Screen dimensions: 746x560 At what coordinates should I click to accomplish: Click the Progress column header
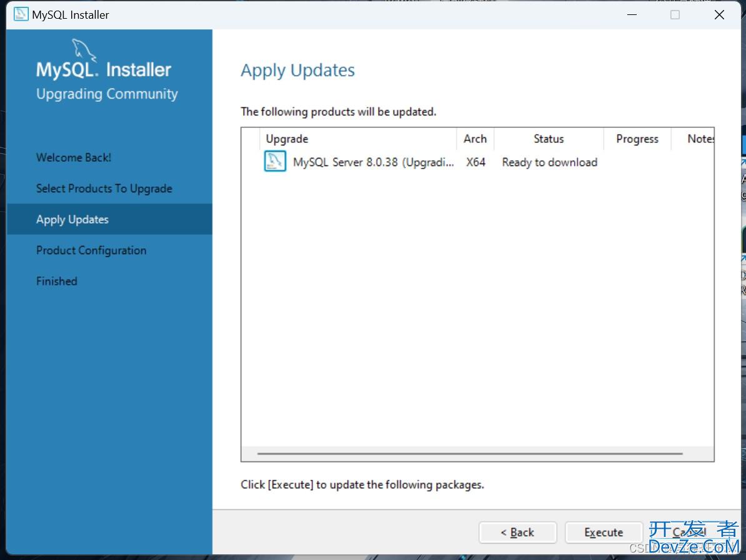coord(637,139)
